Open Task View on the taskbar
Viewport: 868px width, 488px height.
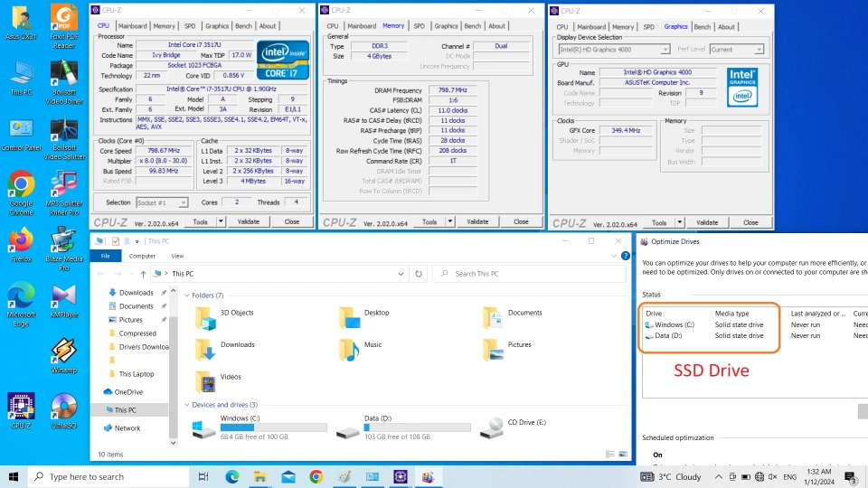click(203, 476)
